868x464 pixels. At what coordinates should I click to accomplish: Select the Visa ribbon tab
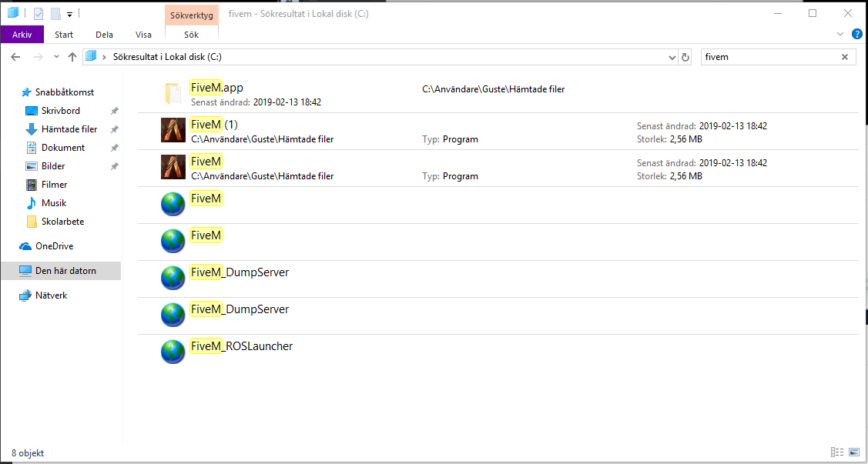coord(143,35)
